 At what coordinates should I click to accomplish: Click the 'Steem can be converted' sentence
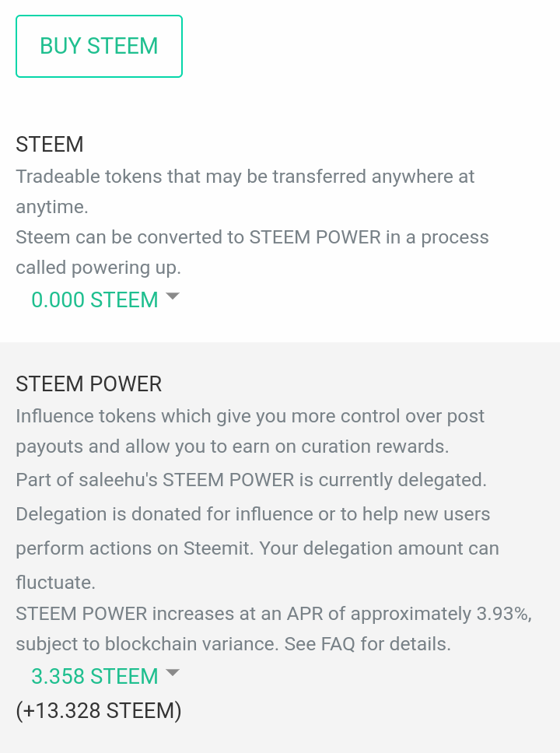click(252, 237)
